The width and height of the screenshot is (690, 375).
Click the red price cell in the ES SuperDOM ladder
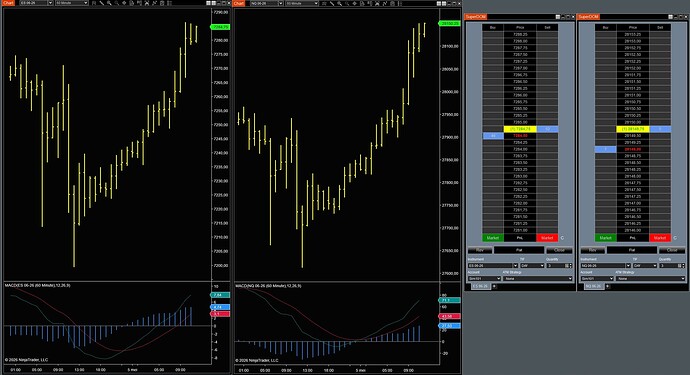tap(520, 136)
